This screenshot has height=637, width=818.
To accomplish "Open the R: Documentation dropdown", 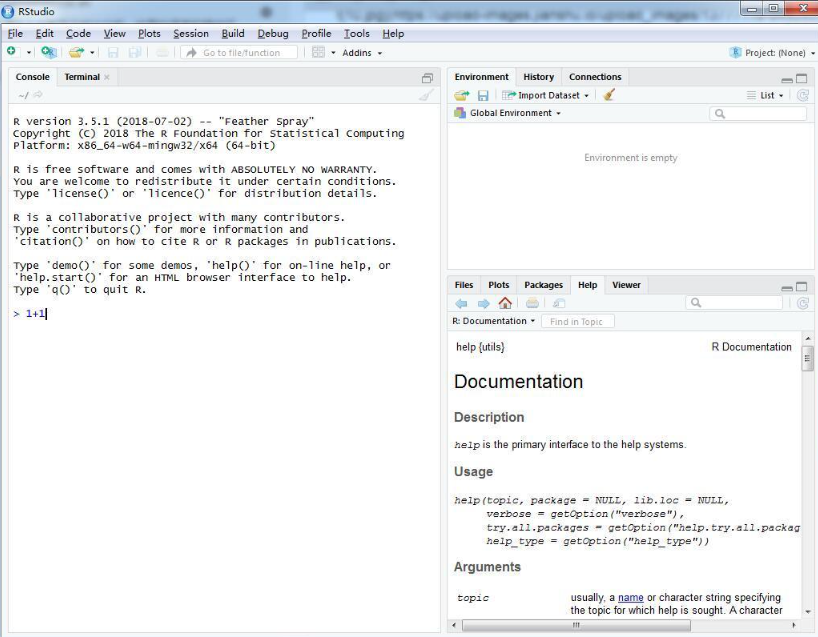I will [x=494, y=321].
